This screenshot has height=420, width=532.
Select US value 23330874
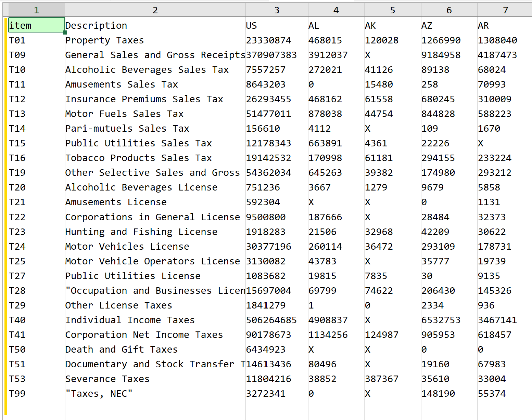click(x=277, y=40)
